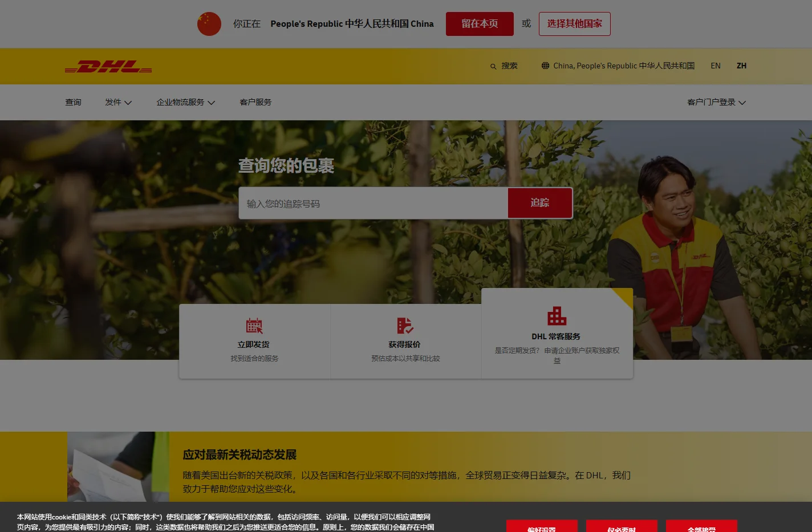Screen dimensions: 812x532
Task: Click 查询您的包裹 heading text
Action: point(286,165)
